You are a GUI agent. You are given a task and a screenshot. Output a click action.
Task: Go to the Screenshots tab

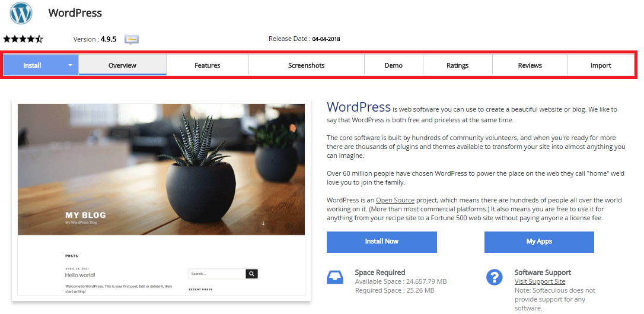(x=307, y=65)
